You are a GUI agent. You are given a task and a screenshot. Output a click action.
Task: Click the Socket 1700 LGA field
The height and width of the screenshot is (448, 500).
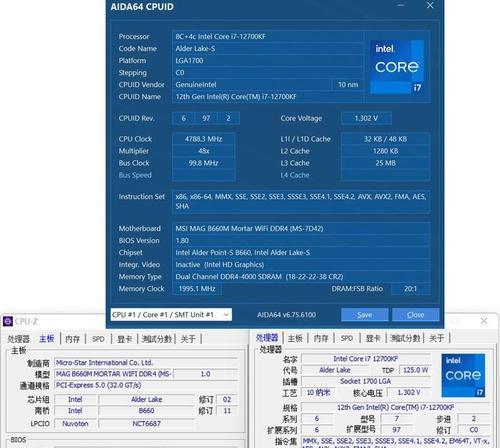click(x=366, y=381)
